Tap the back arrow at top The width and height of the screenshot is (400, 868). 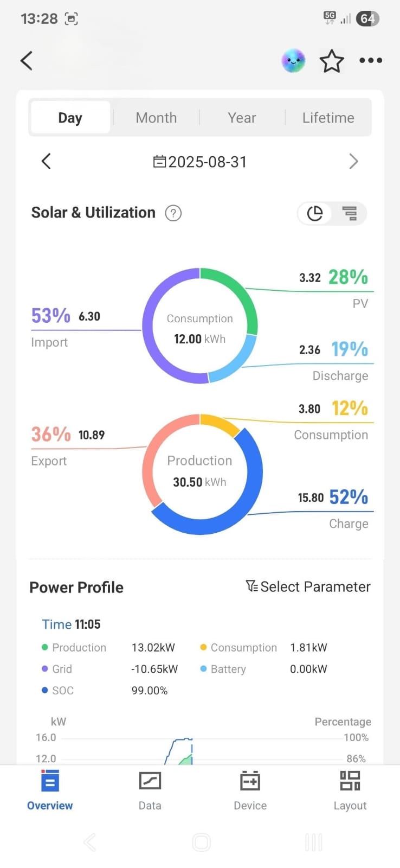(x=27, y=60)
